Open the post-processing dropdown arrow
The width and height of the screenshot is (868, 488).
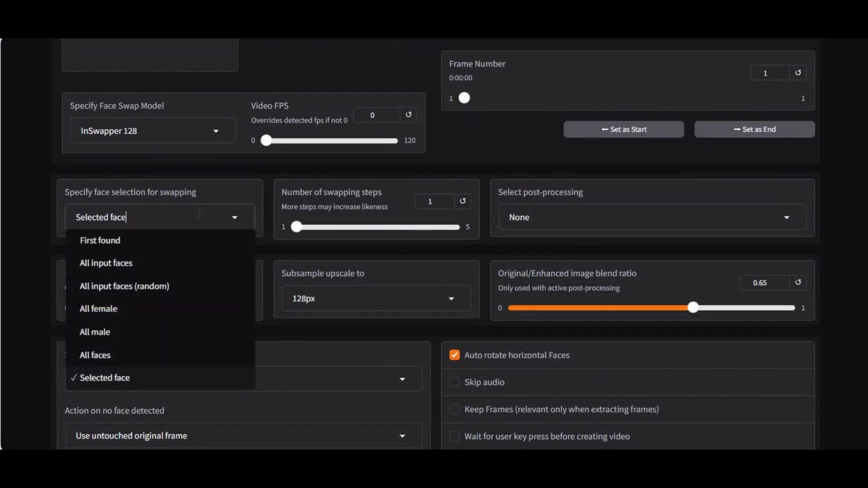(787, 217)
